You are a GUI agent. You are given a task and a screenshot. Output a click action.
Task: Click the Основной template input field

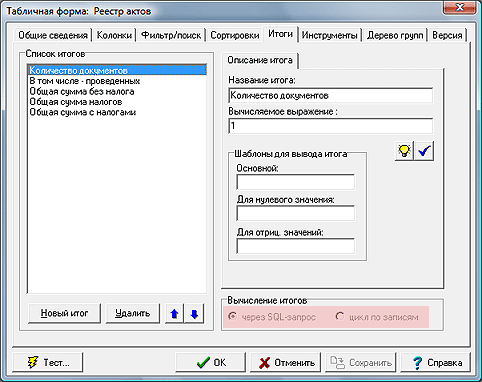295,182
